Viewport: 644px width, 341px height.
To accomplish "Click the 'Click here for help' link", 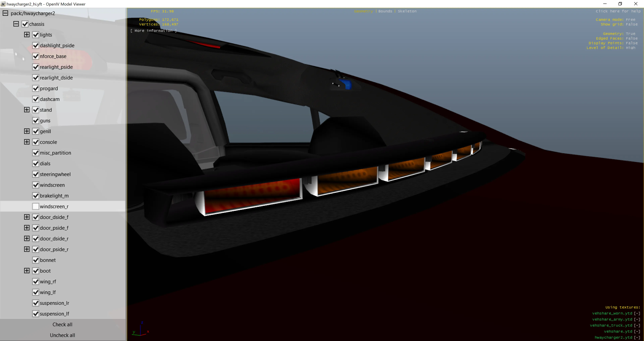I will (618, 11).
